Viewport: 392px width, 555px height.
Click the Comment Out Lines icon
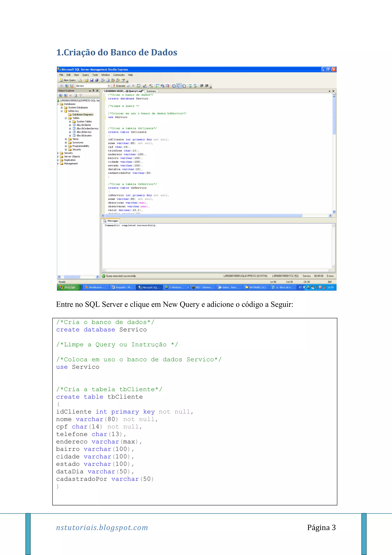pos(190,86)
